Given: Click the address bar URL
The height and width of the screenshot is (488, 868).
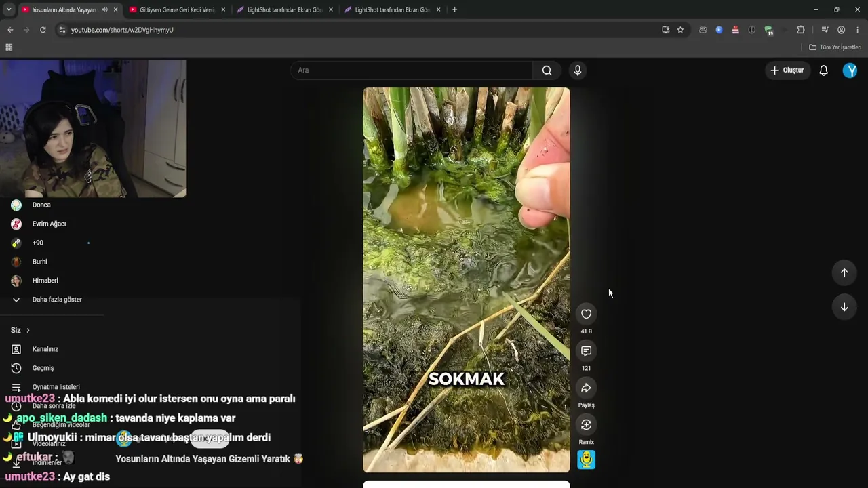Looking at the screenshot, I should (x=122, y=30).
